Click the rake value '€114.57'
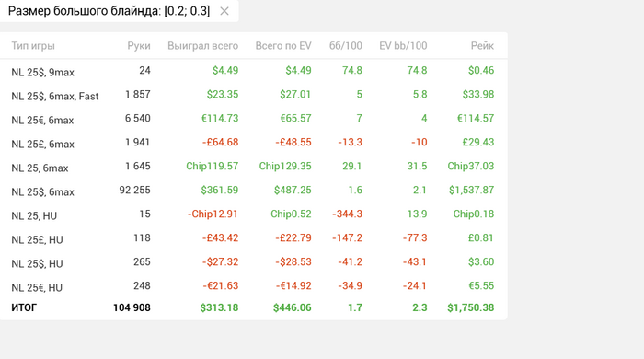Image resolution: width=644 pixels, height=359 pixels. 476,119
